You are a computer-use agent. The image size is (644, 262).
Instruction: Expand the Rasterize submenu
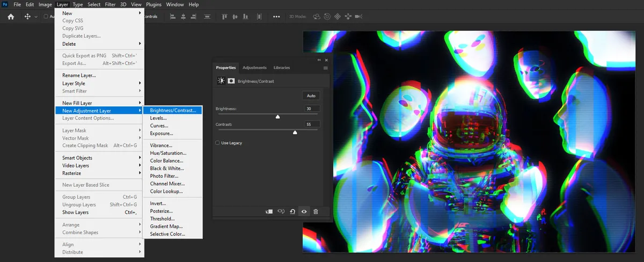pyautogui.click(x=99, y=173)
